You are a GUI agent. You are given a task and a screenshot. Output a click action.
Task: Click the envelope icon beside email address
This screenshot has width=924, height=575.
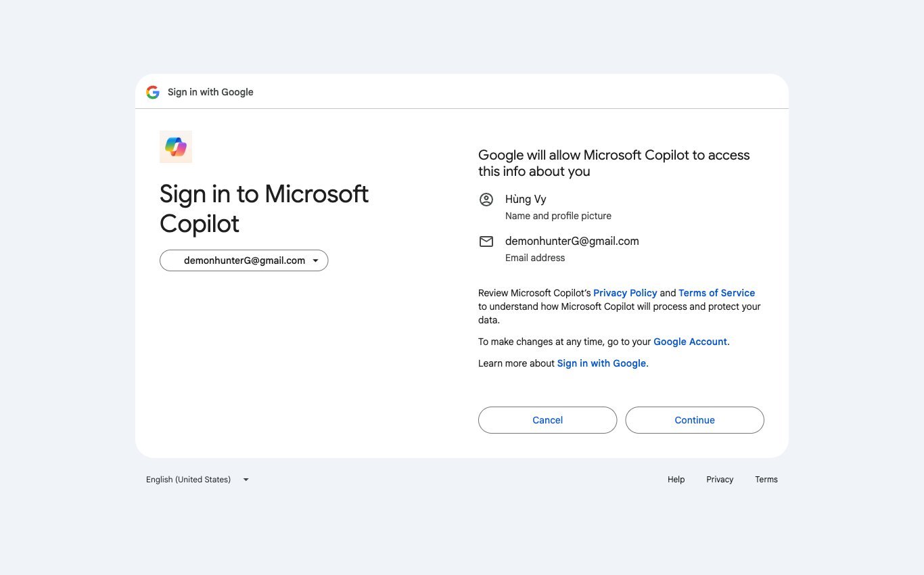click(x=486, y=241)
